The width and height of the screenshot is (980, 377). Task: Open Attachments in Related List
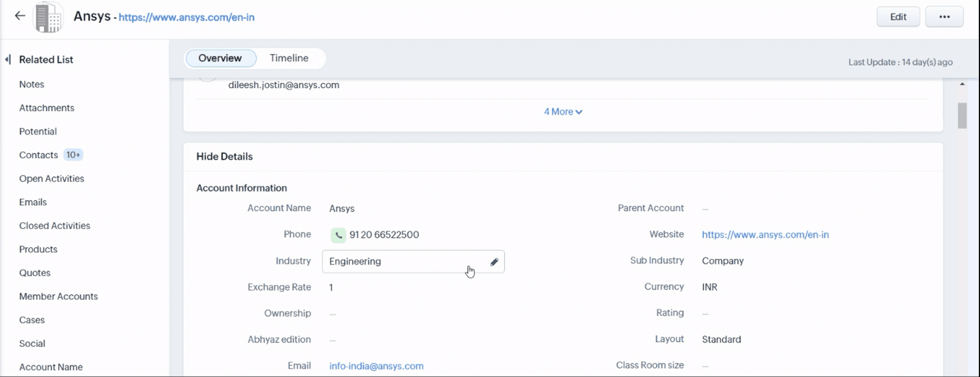click(47, 108)
